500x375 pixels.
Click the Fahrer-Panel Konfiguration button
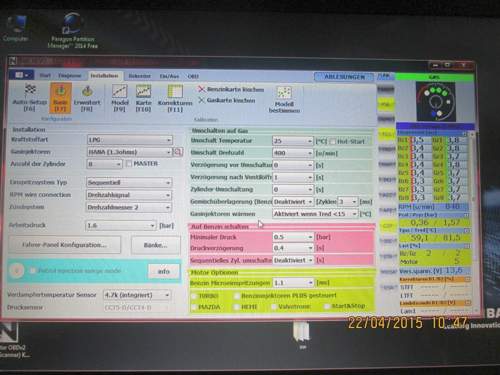[64, 245]
